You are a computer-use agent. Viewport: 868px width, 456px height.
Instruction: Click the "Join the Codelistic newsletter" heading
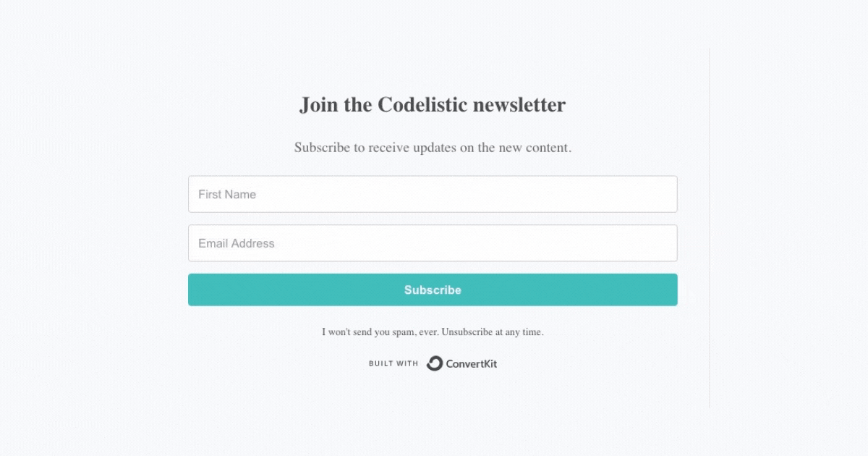pyautogui.click(x=433, y=105)
